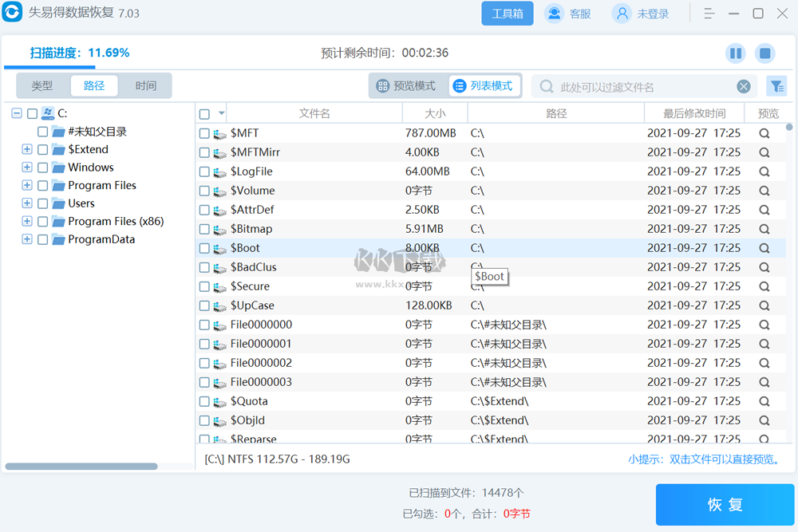798x532 pixels.
Task: Expand the Program Files tree node
Action: click(x=27, y=185)
